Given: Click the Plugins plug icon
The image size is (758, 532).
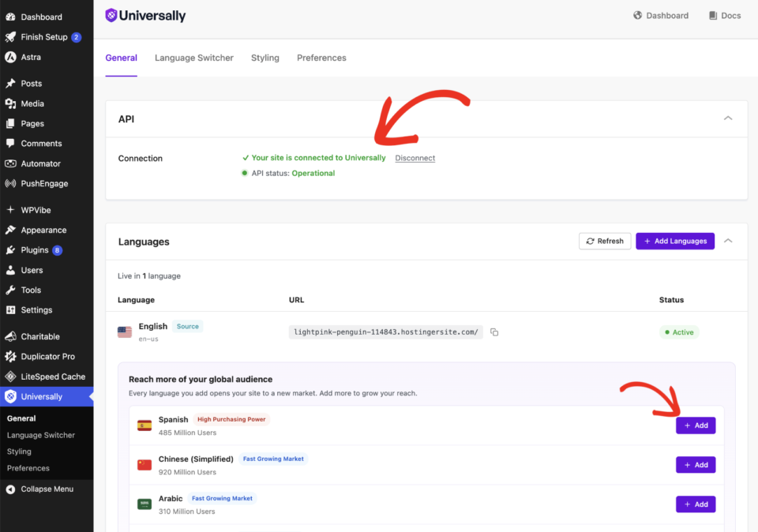Looking at the screenshot, I should tap(10, 250).
